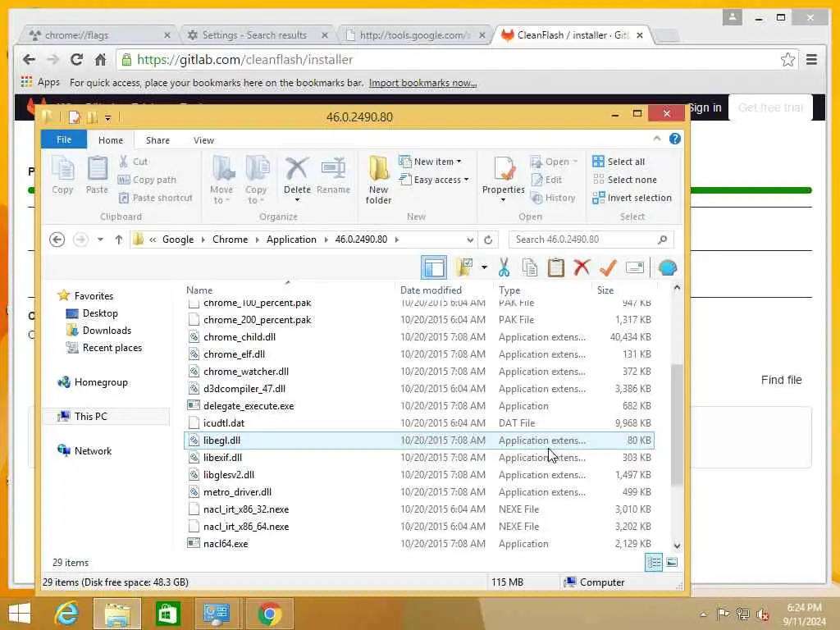Create a New folder from the ribbon
The image size is (840, 630).
click(x=379, y=180)
